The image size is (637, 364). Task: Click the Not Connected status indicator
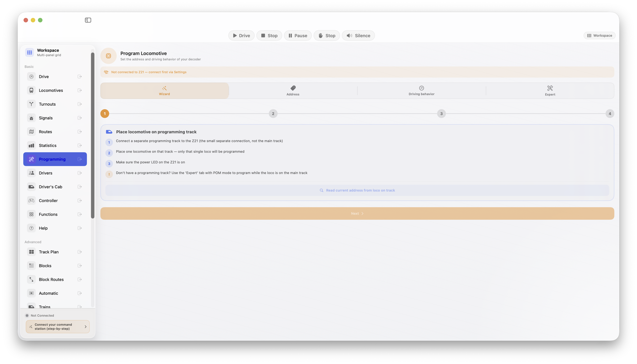(x=40, y=316)
